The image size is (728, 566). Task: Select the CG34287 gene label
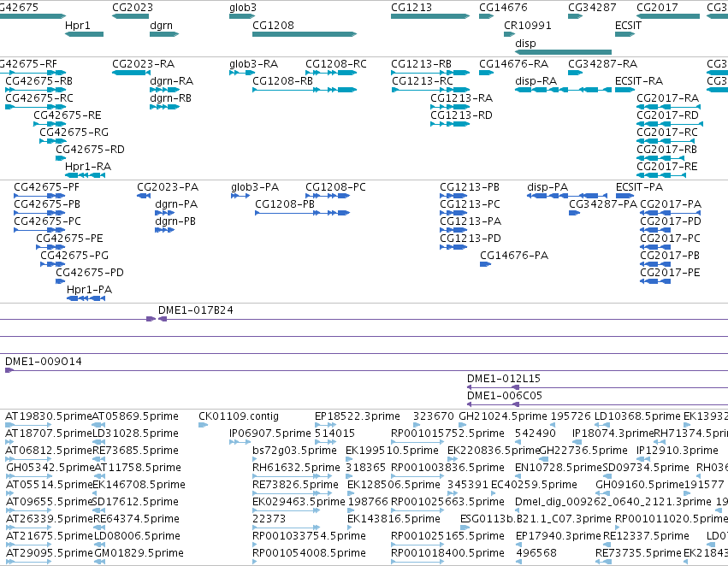[x=592, y=8]
